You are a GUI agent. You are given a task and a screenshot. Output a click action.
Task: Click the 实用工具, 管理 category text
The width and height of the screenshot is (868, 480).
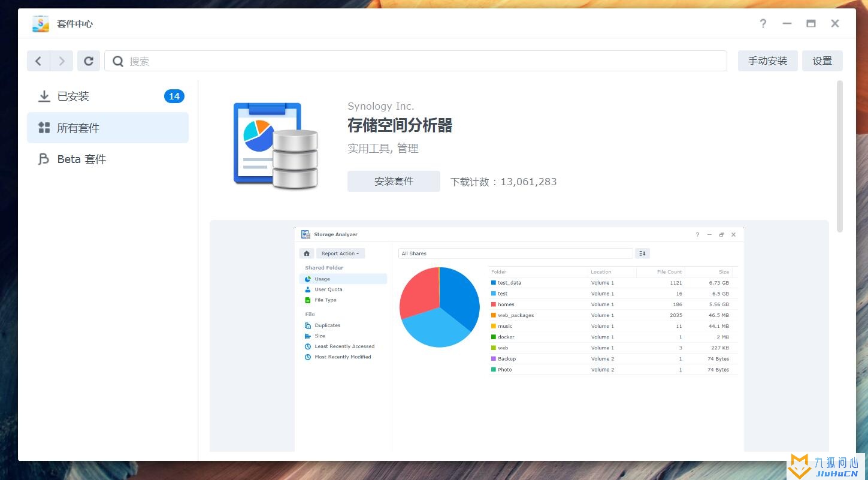pyautogui.click(x=383, y=148)
